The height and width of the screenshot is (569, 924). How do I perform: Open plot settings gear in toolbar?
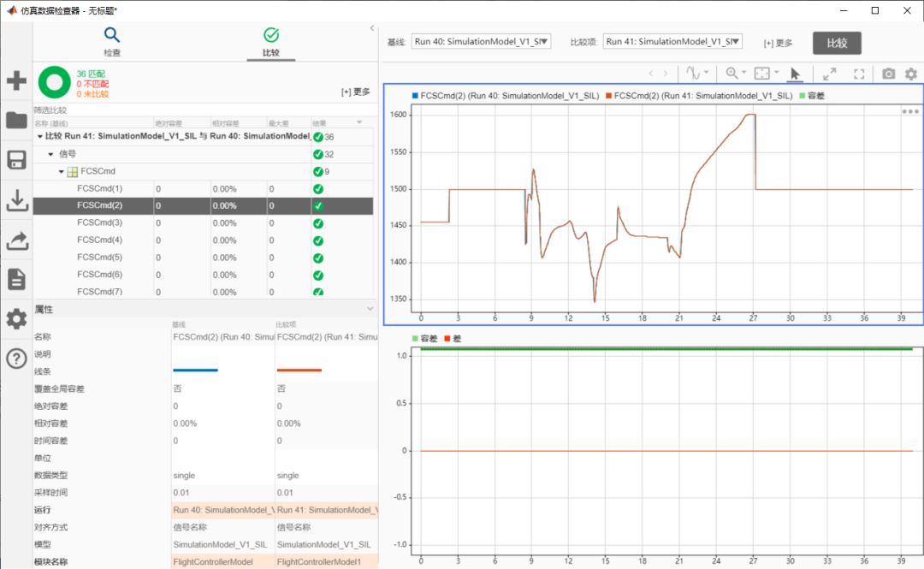click(x=911, y=74)
